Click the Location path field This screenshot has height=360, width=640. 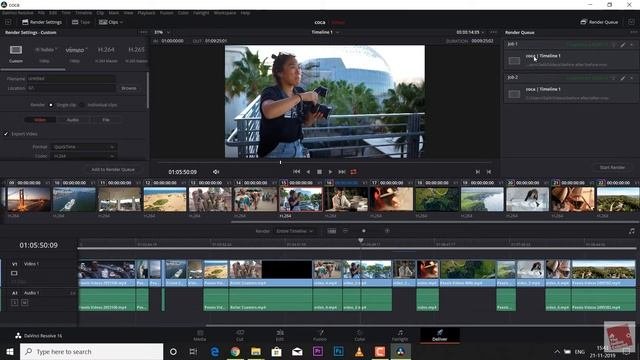click(x=71, y=88)
